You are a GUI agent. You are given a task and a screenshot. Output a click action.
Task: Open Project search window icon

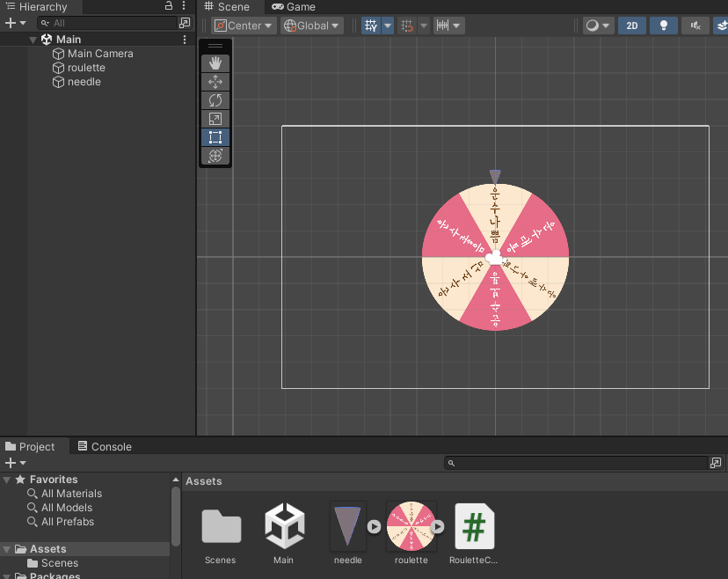716,463
